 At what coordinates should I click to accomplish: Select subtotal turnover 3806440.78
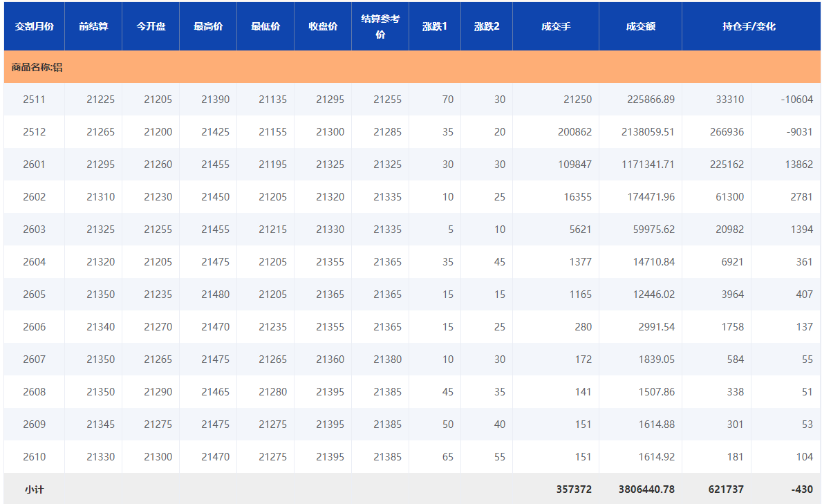646,489
